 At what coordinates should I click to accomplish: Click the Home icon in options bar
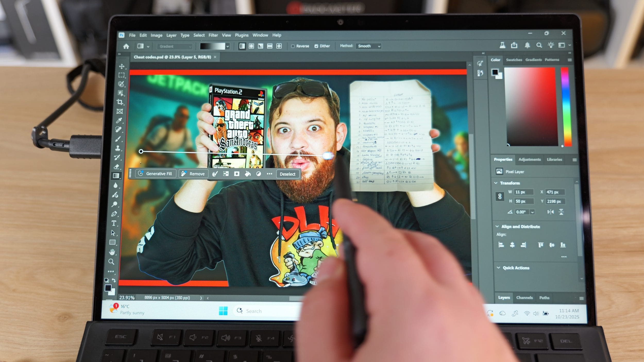pyautogui.click(x=126, y=46)
